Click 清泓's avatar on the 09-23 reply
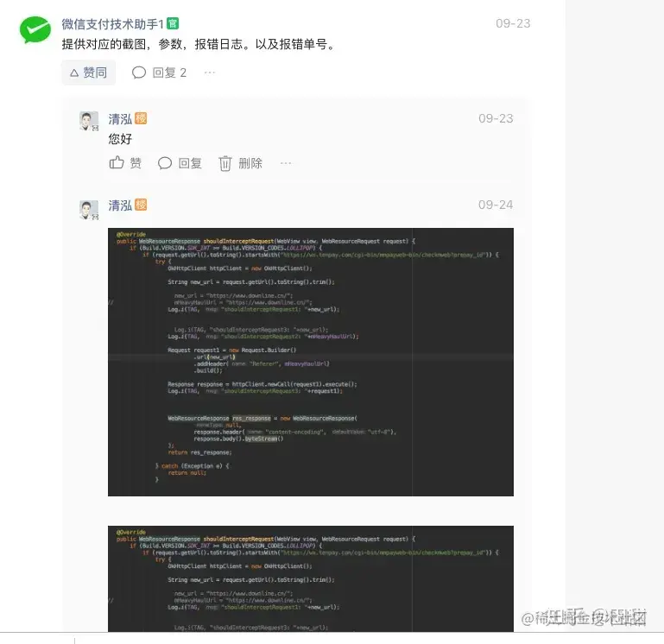664x644 pixels. click(89, 122)
